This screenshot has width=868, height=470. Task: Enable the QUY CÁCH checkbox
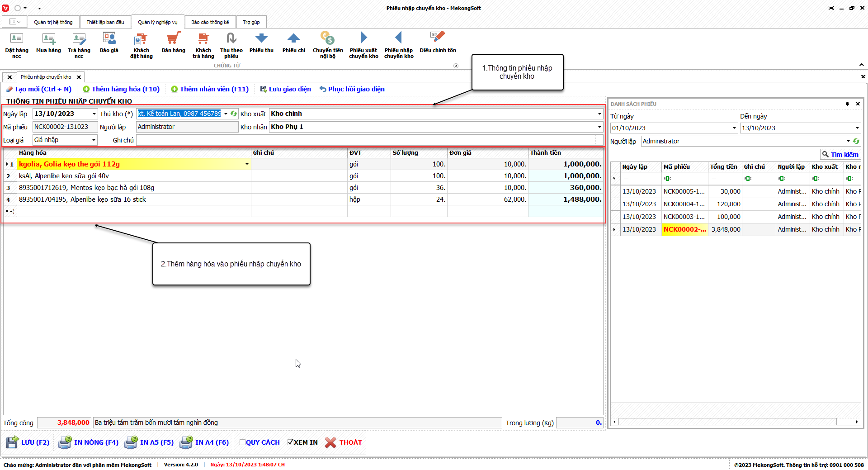tap(242, 442)
